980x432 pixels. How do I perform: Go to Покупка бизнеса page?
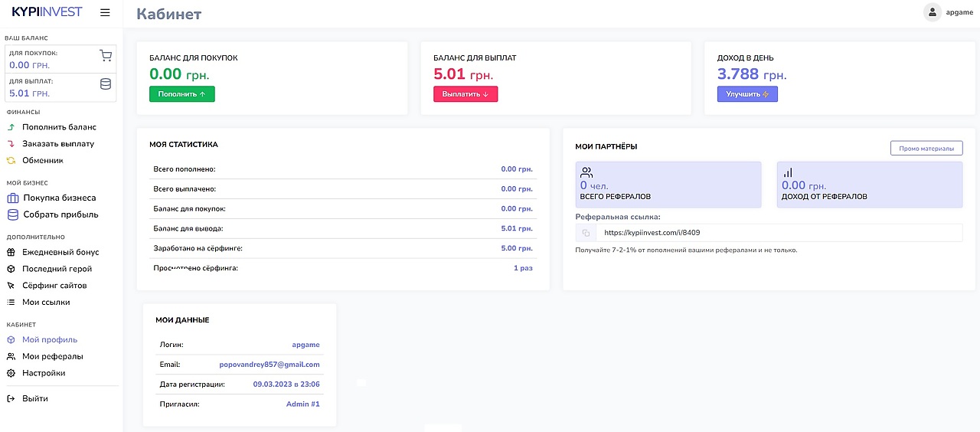(59, 198)
